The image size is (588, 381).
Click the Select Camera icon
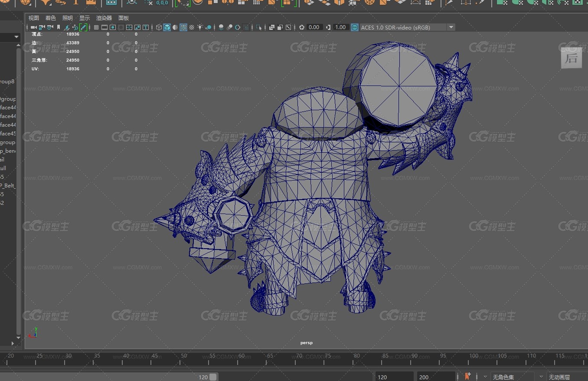pos(33,27)
